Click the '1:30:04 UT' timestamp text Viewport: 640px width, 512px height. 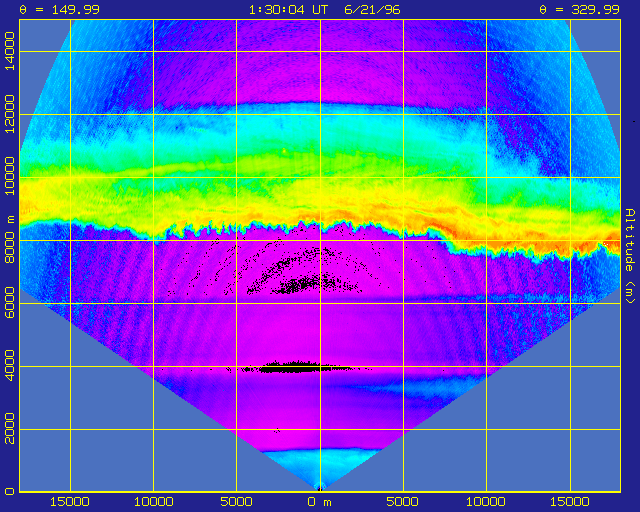pyautogui.click(x=288, y=9)
